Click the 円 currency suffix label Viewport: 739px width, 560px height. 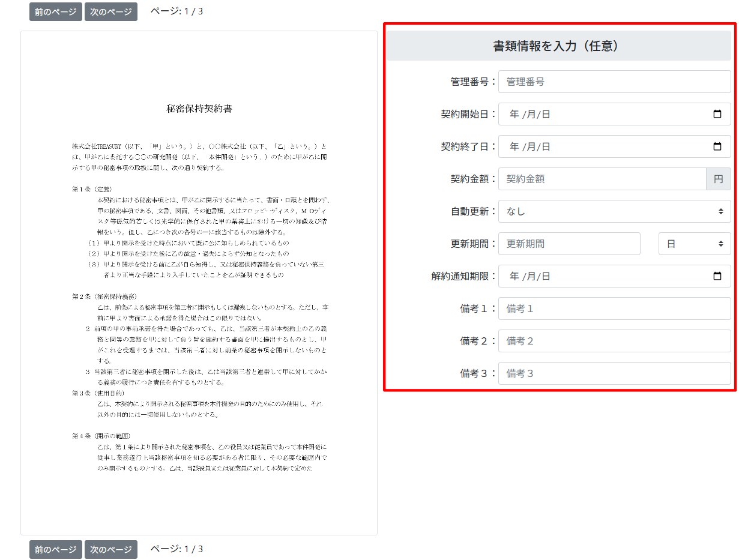[719, 179]
